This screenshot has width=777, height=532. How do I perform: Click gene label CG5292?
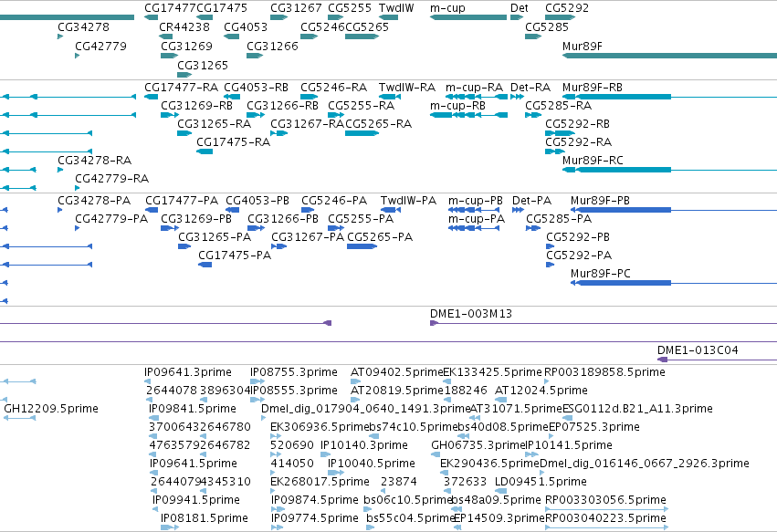click(x=567, y=8)
